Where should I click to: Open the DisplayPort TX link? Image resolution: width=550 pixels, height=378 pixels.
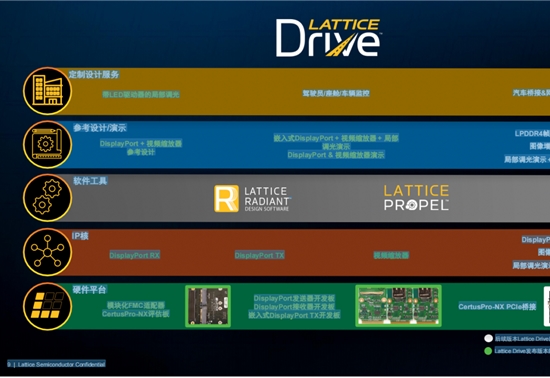point(260,255)
